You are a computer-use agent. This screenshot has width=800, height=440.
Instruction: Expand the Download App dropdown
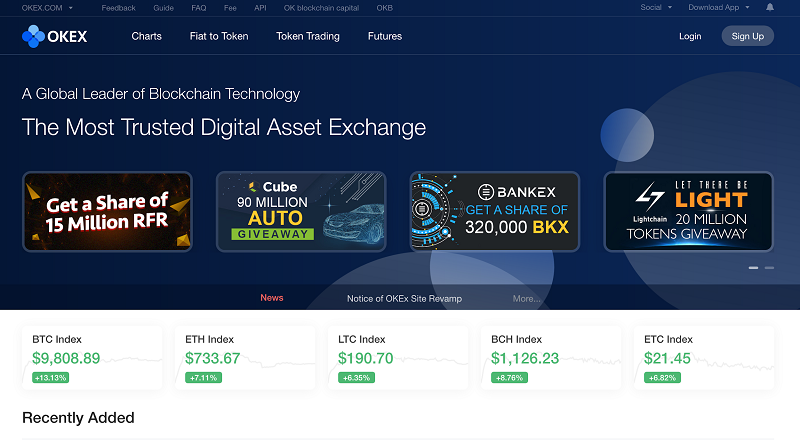718,7
